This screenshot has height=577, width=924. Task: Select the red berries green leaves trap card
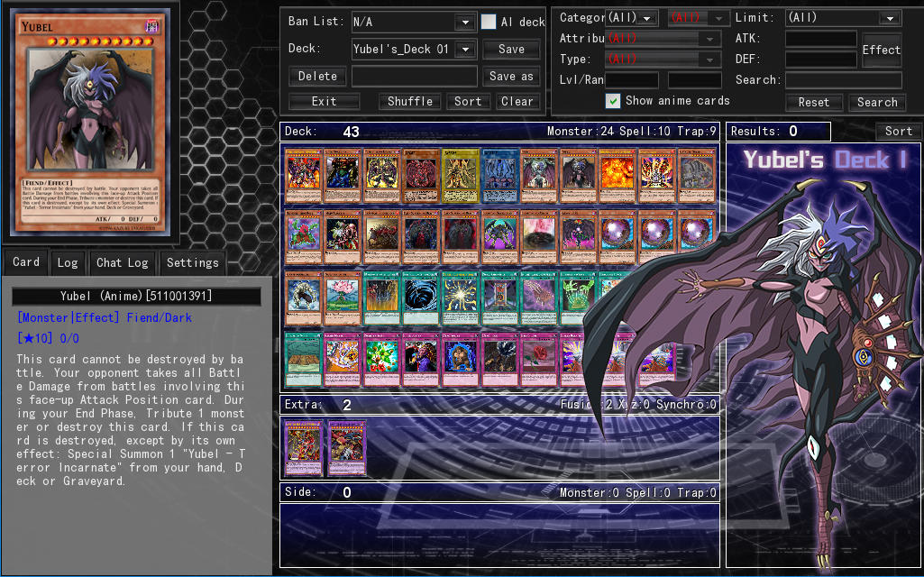(381, 360)
